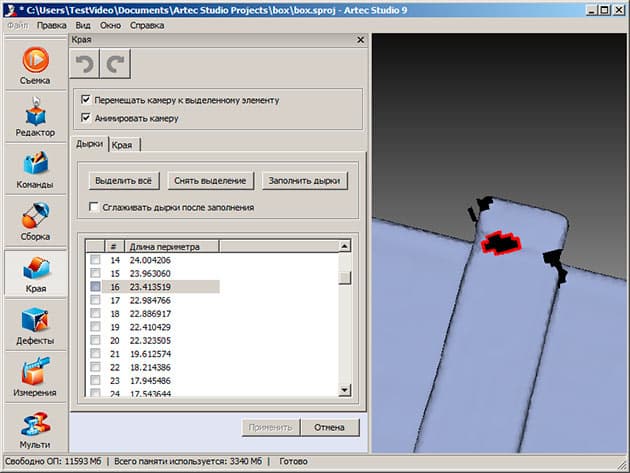Viewport: 630px width, 473px height.
Task: Click scroll-up arrow of holes list
Action: (344, 246)
